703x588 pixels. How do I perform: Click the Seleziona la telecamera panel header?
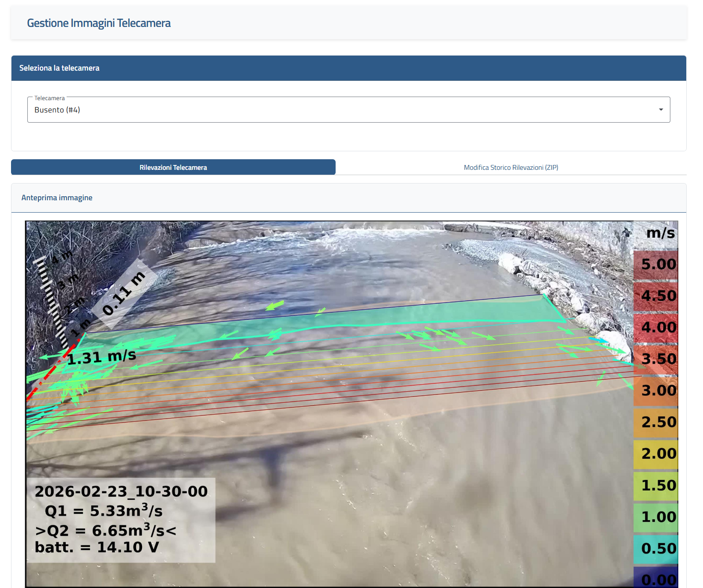click(x=60, y=68)
